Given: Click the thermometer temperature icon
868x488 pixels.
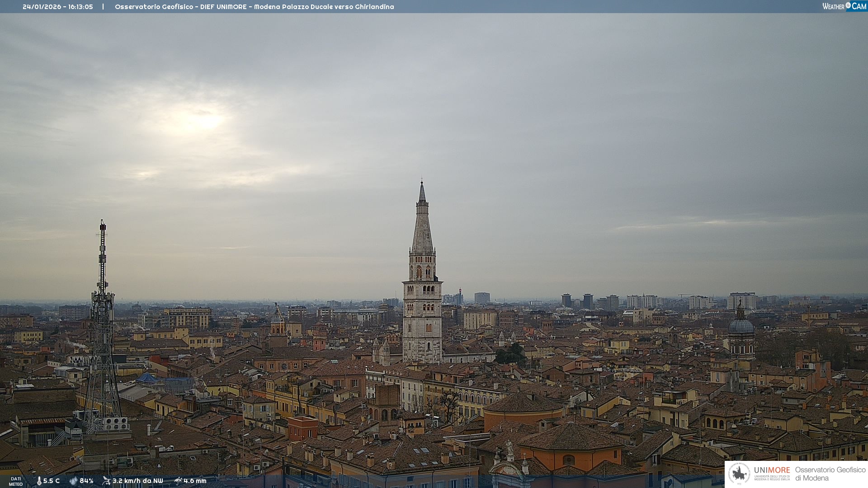Looking at the screenshot, I should (39, 481).
